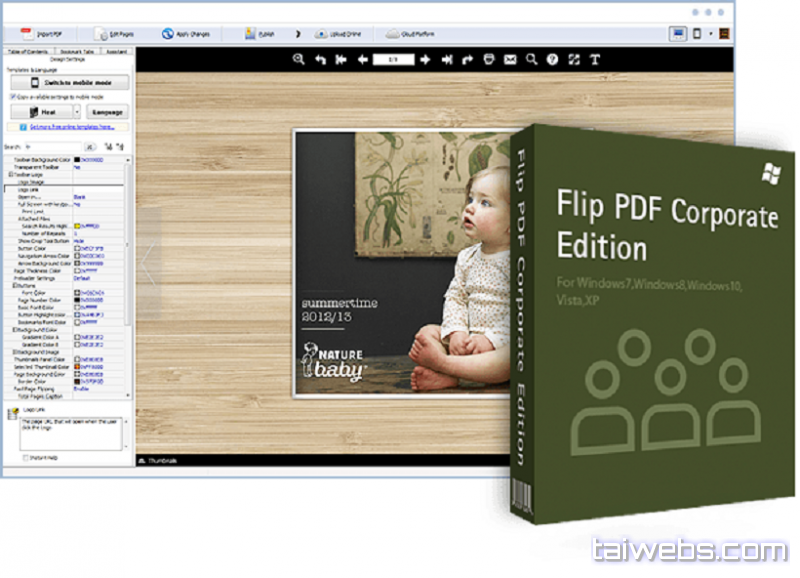Image resolution: width=800 pixels, height=578 pixels.
Task: Jump to the first page arrow
Action: pyautogui.click(x=341, y=60)
